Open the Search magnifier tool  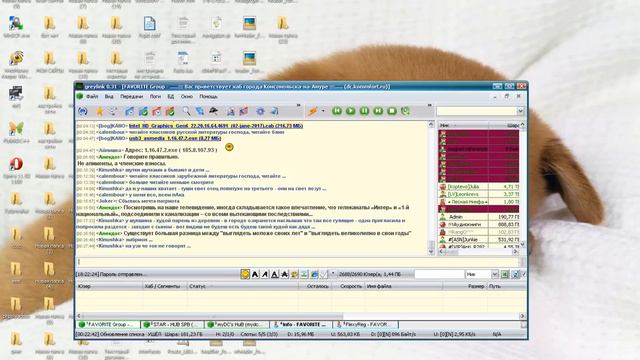tap(186, 111)
